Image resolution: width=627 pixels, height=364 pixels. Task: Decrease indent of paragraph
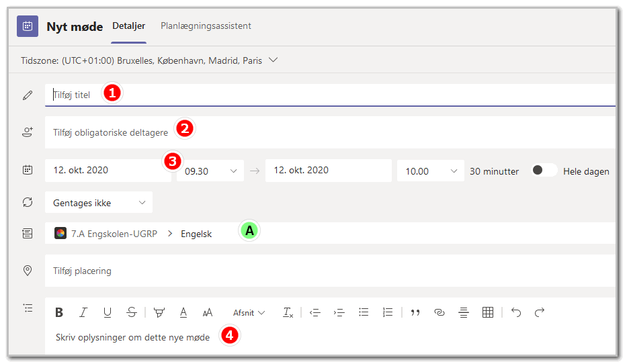click(x=315, y=312)
